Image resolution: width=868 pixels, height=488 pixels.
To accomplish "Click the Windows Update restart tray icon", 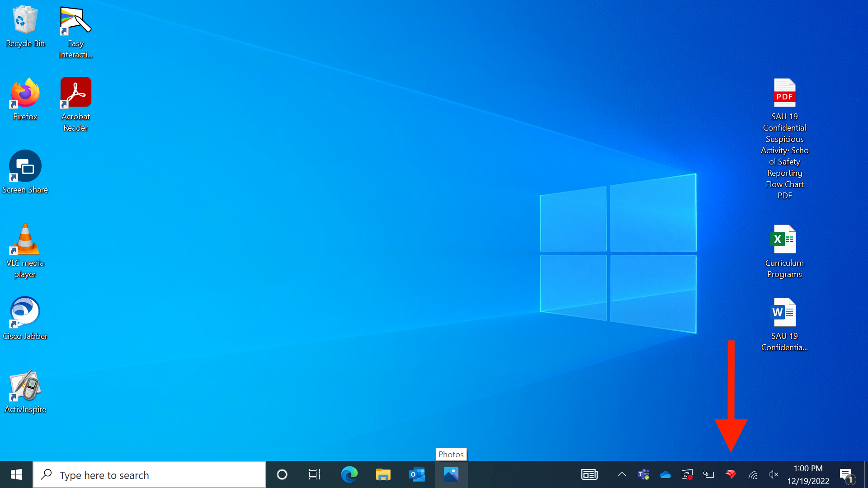I will [687, 474].
